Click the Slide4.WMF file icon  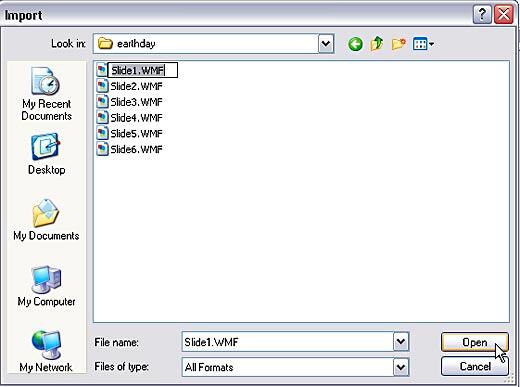102,118
